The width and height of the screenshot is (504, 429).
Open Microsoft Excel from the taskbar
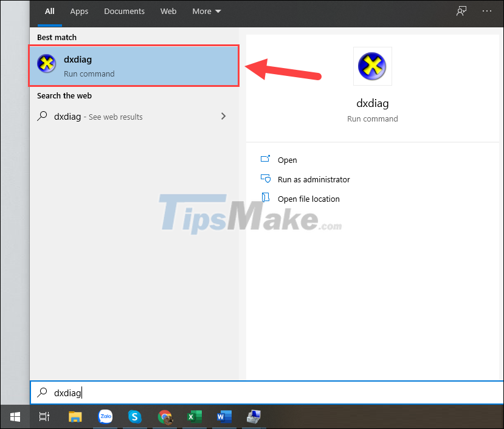coord(194,417)
